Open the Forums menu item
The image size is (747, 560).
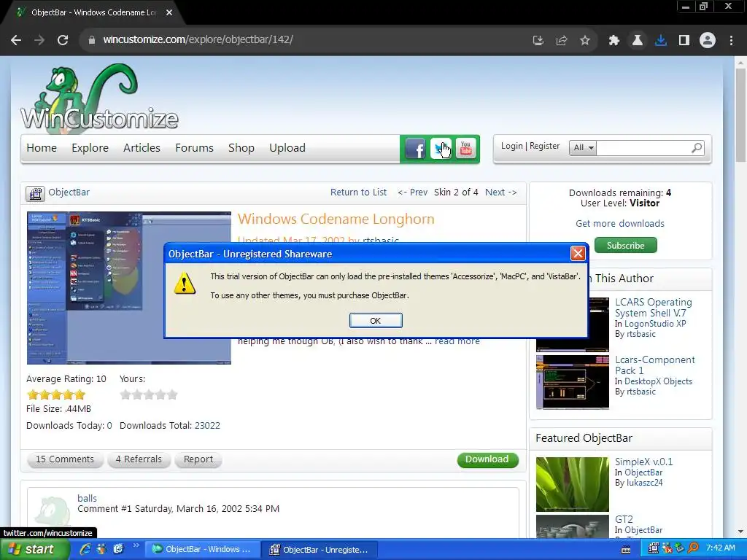pyautogui.click(x=194, y=148)
